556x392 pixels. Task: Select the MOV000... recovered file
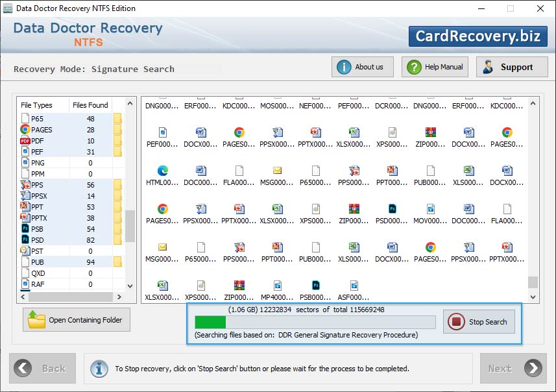pos(430,214)
